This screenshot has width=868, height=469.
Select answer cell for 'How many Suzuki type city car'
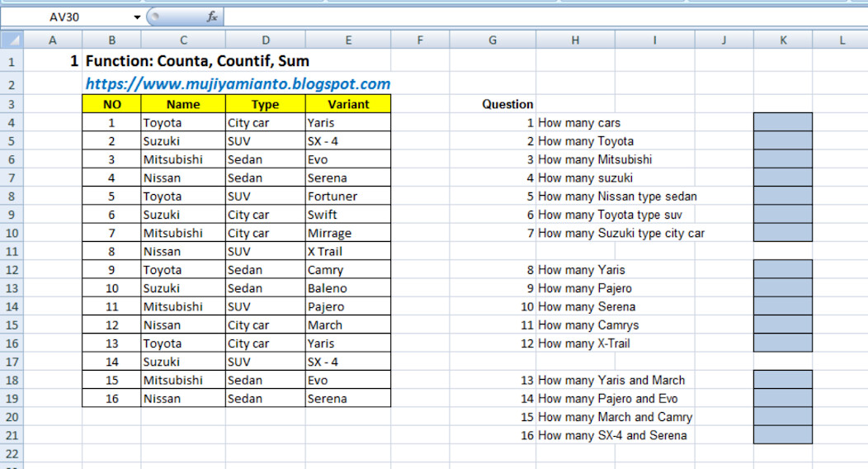(x=783, y=233)
